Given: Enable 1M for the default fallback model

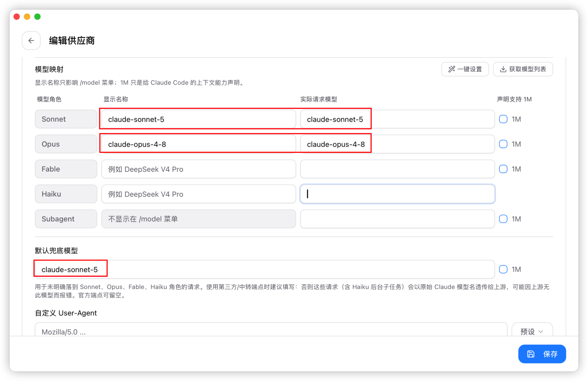Looking at the screenshot, I should [503, 269].
